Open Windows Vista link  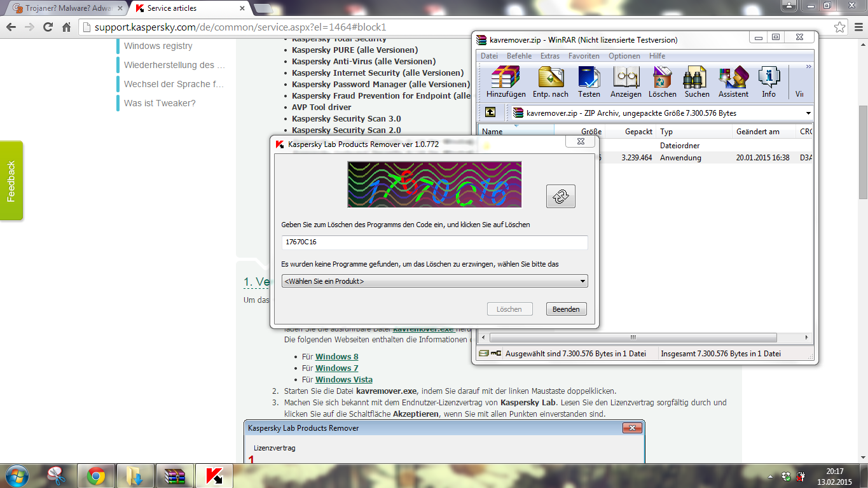point(344,380)
